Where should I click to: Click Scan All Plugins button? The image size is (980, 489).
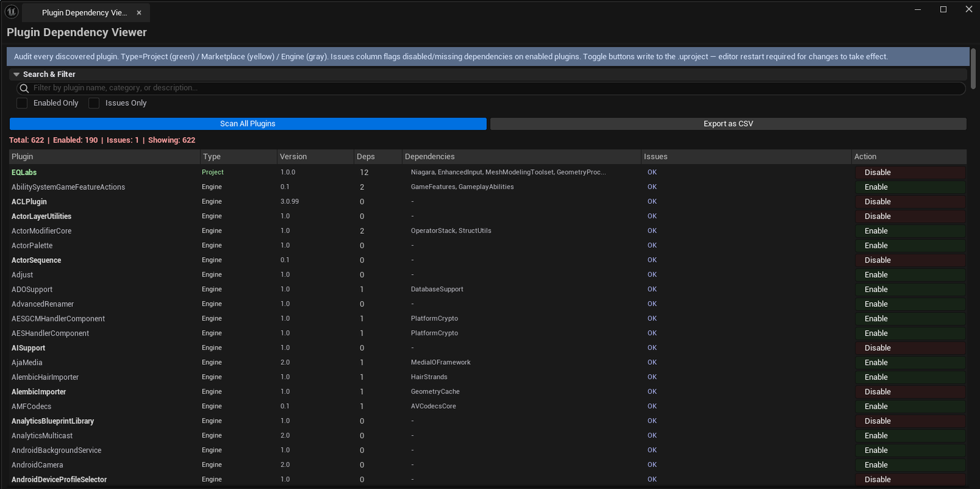click(x=248, y=124)
